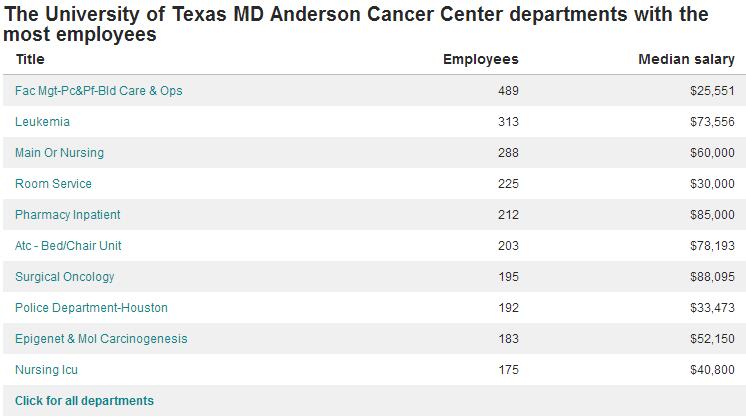
Task: Open the Room Service department page
Action: [53, 184]
